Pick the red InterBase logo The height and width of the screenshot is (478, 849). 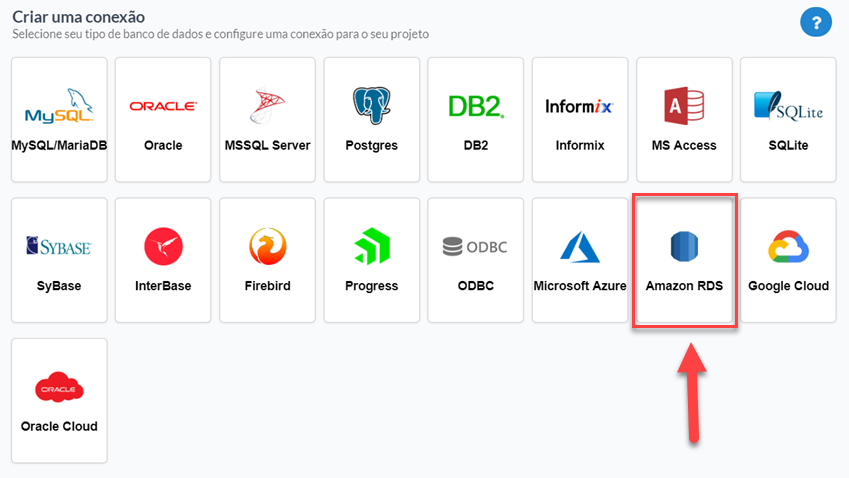point(163,246)
